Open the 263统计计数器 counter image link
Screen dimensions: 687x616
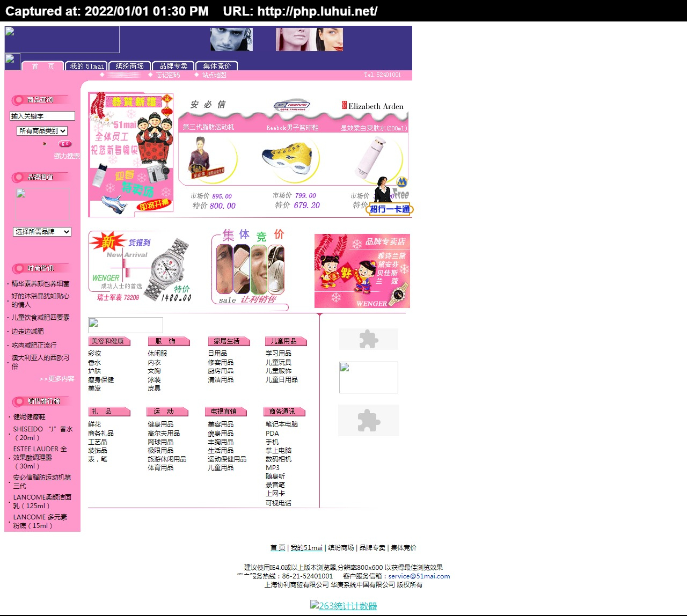[343, 606]
